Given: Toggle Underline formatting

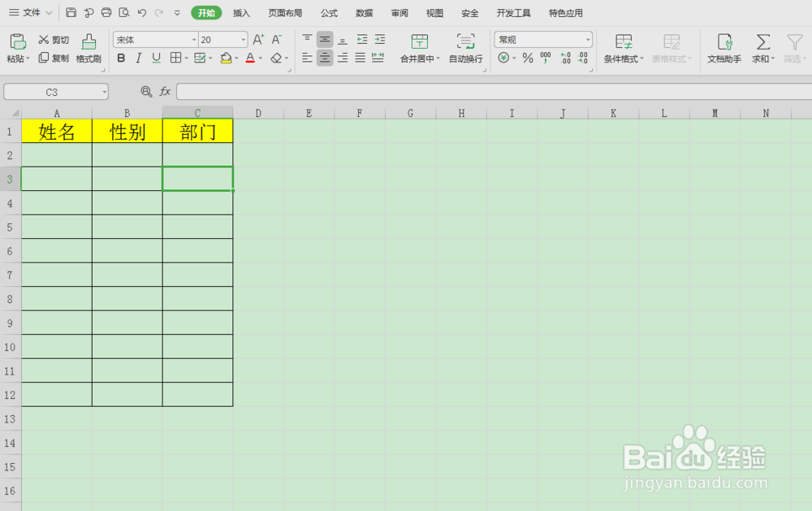Looking at the screenshot, I should (x=157, y=58).
